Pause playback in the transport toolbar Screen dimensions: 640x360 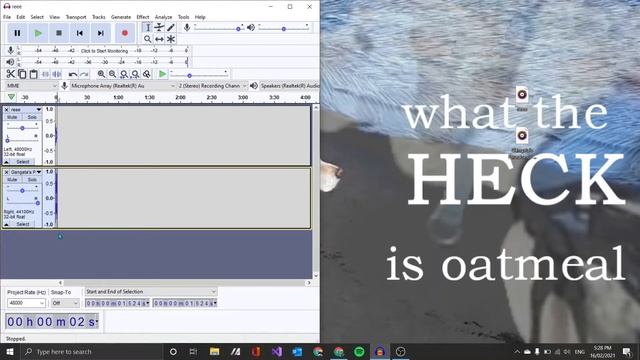17,33
